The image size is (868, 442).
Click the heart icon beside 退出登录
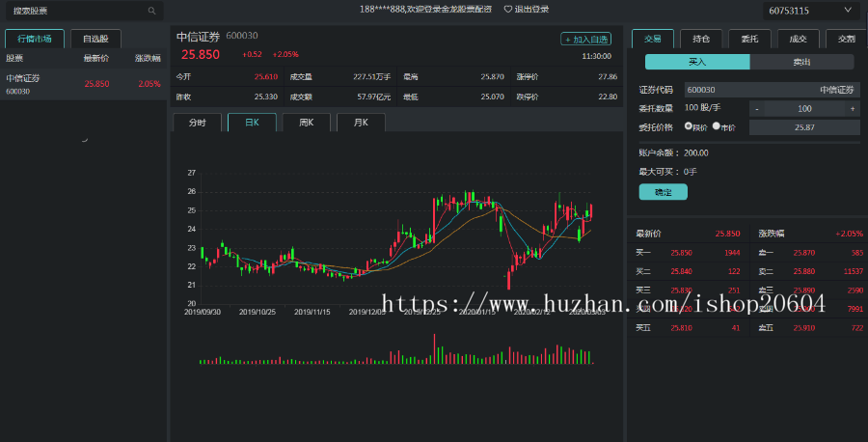(x=507, y=9)
